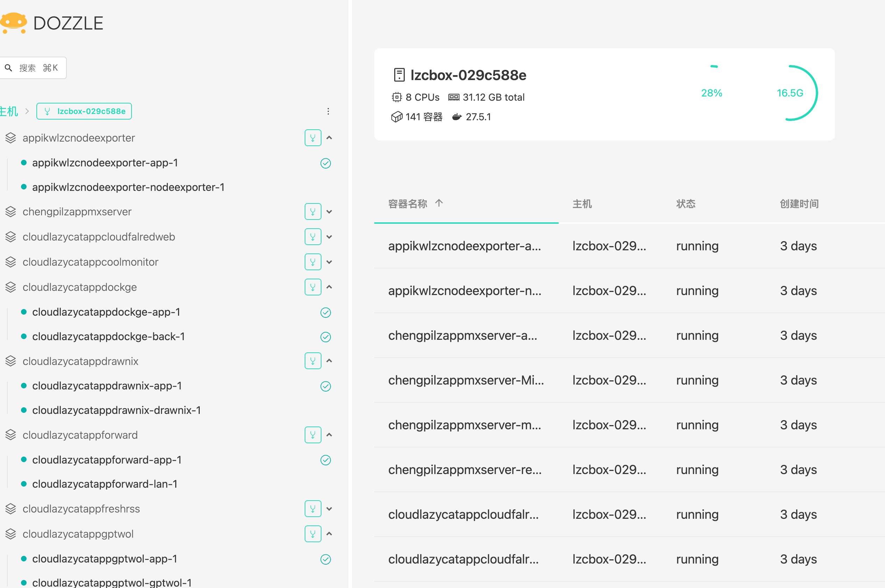This screenshot has width=885, height=588.
Task: Click merge icon for cloudlazycatappcoolmonitor group
Action: tap(313, 262)
